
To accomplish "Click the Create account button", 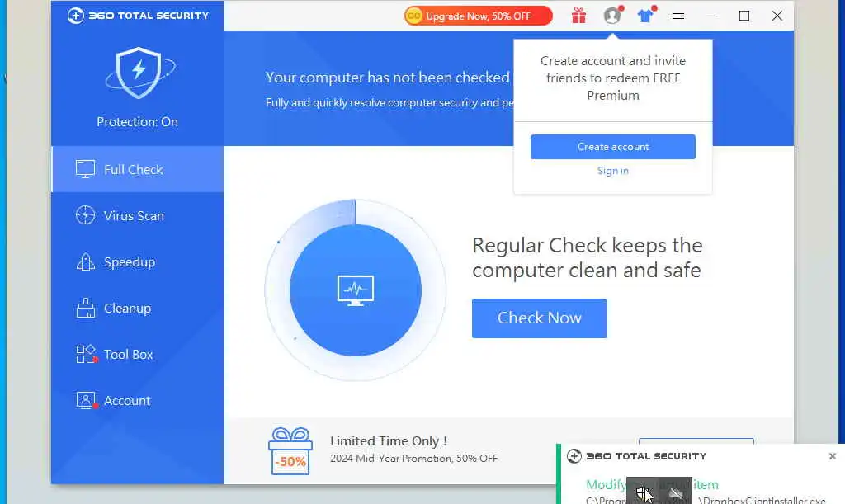I will (x=613, y=147).
